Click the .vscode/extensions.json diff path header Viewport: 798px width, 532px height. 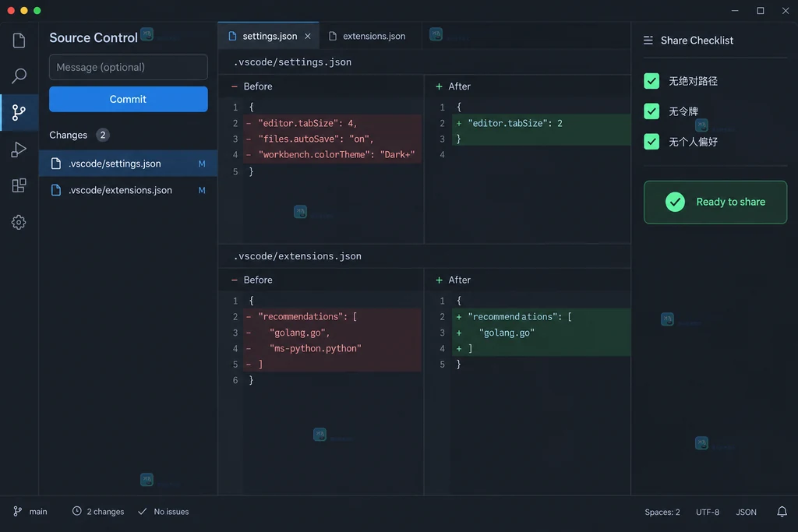click(297, 255)
